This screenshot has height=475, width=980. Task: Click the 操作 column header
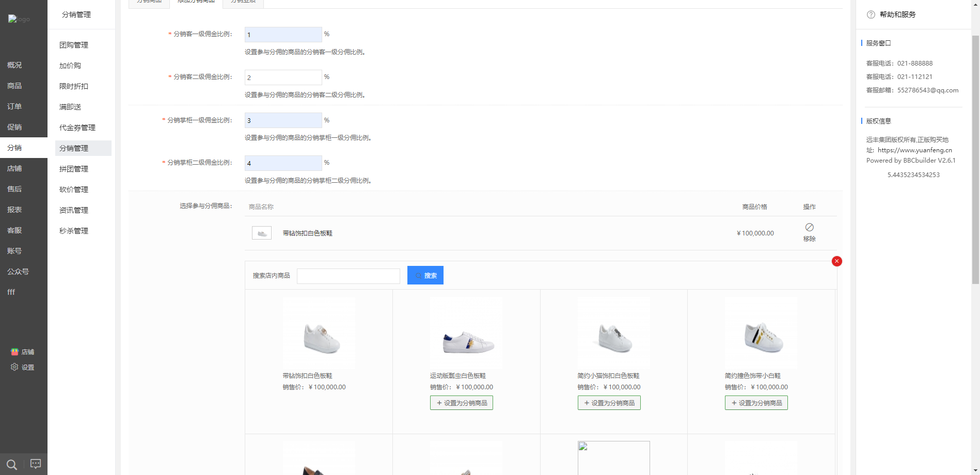[x=809, y=207]
